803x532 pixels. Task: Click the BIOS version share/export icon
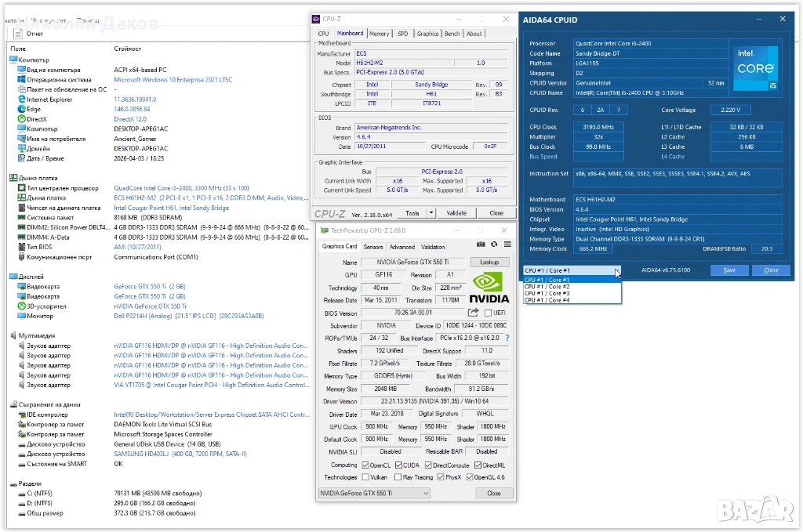(x=474, y=313)
